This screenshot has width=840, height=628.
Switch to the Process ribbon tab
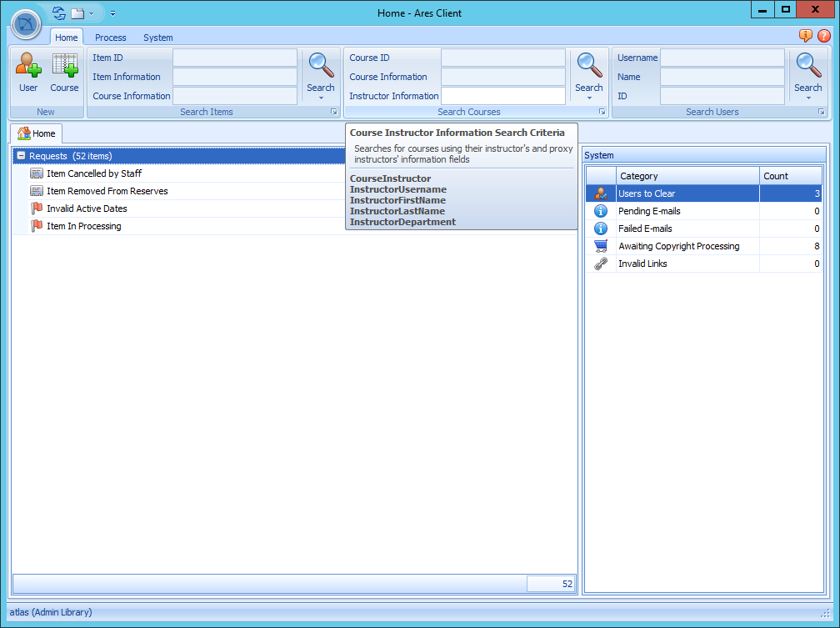[x=111, y=38]
